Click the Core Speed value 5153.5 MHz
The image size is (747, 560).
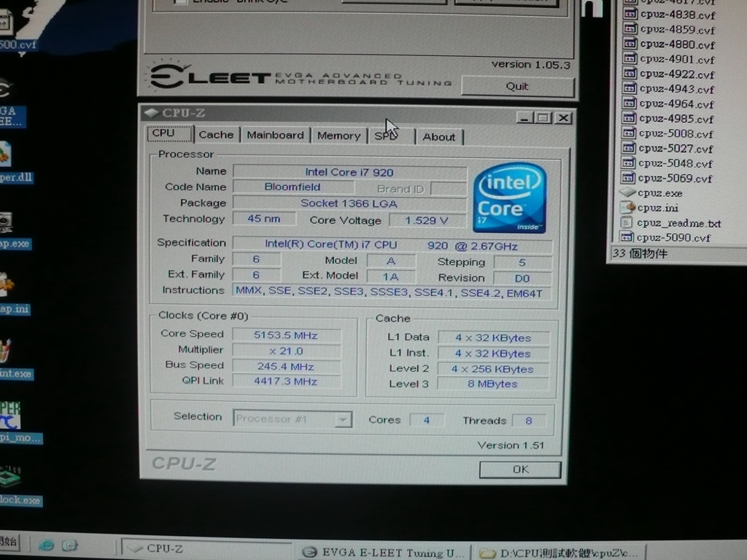point(286,335)
